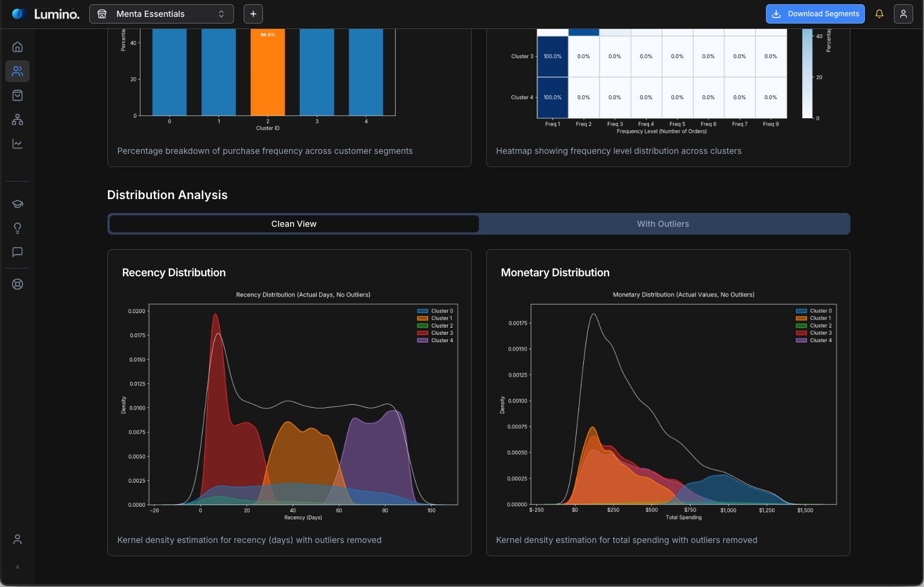Click the Distribution Analysis heading
Image resolution: width=924 pixels, height=587 pixels.
tap(167, 195)
